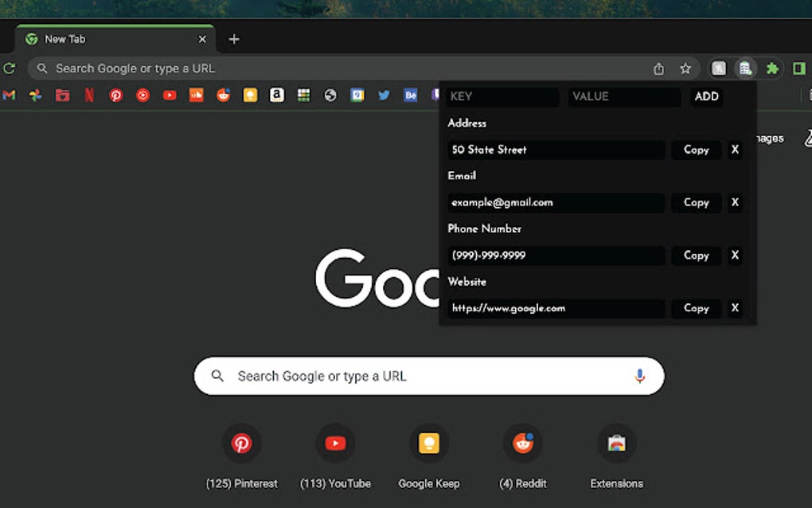Click the 50 State Street field

[x=556, y=150]
